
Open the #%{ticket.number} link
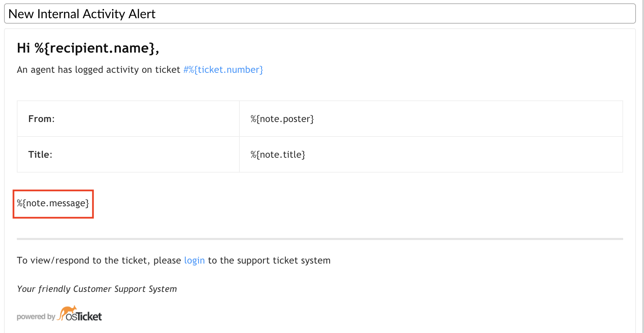click(x=223, y=70)
